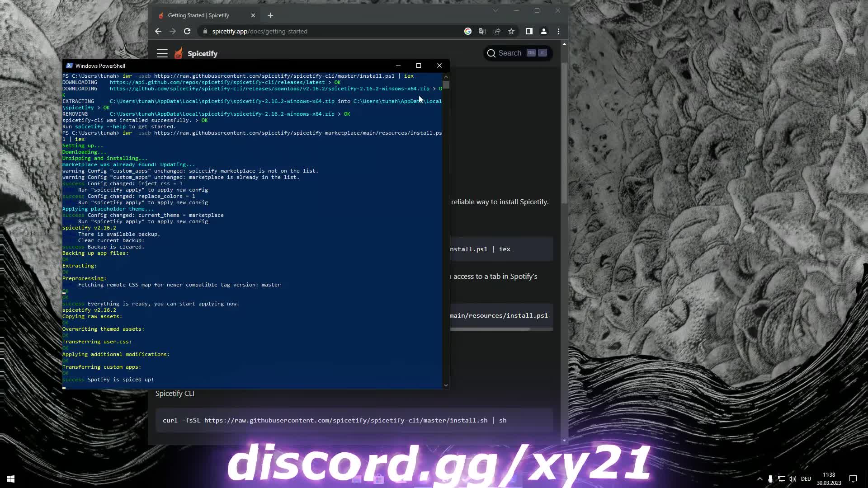
Task: Toggle the browser side panel icon
Action: (529, 31)
